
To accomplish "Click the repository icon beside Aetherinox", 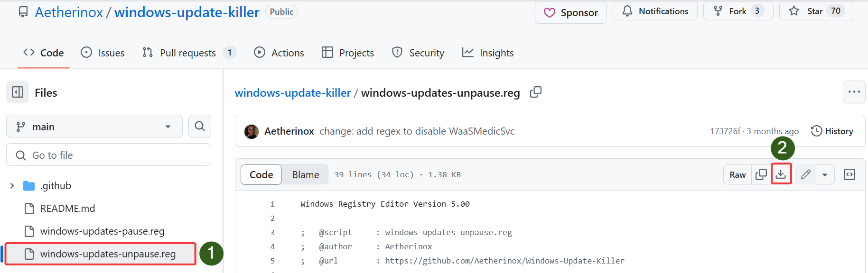I will pyautogui.click(x=23, y=12).
